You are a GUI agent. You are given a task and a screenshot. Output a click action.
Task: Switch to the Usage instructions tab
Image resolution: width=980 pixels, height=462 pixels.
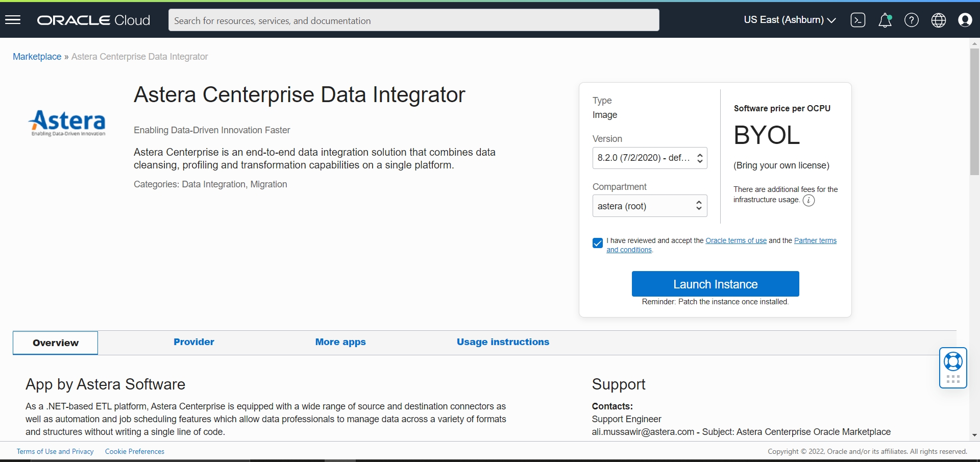coord(503,342)
